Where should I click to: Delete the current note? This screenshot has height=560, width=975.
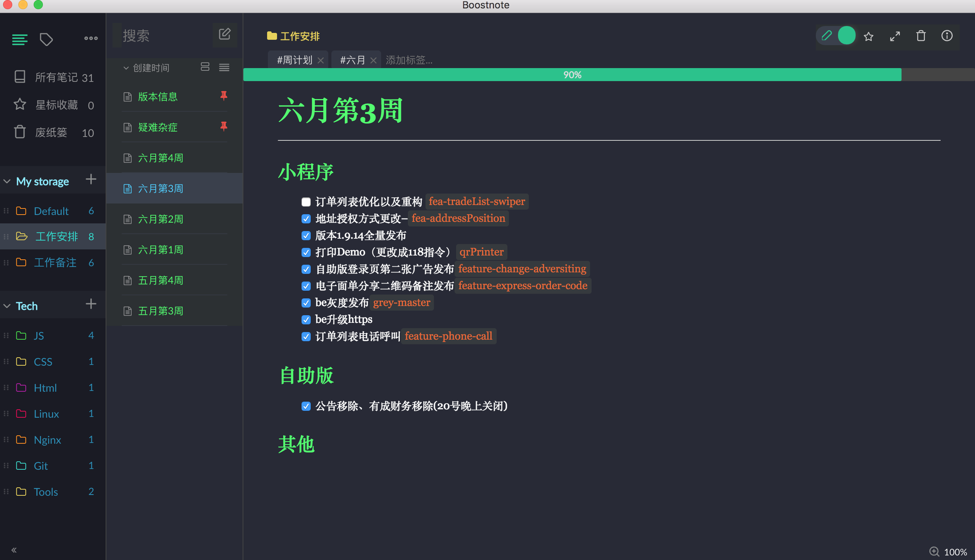921,36
